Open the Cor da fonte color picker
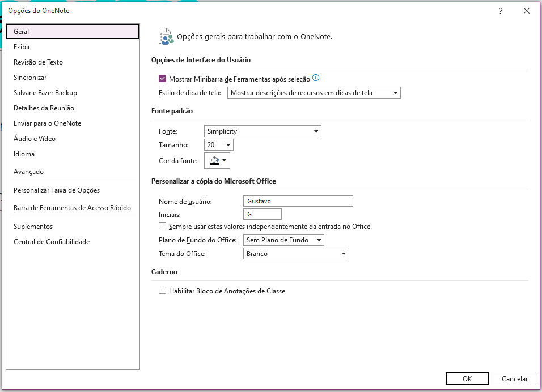The height and width of the screenshot is (392, 542). 217,161
